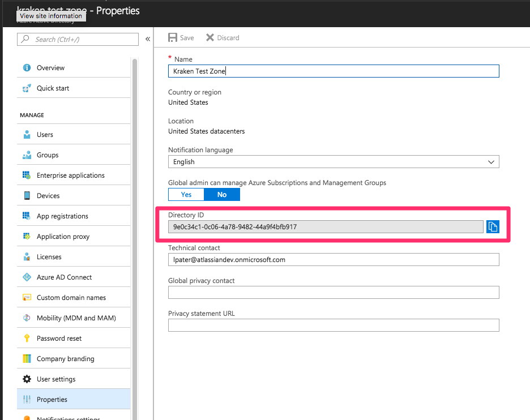Go to App registrations
Image resolution: width=530 pixels, height=420 pixels.
point(62,216)
